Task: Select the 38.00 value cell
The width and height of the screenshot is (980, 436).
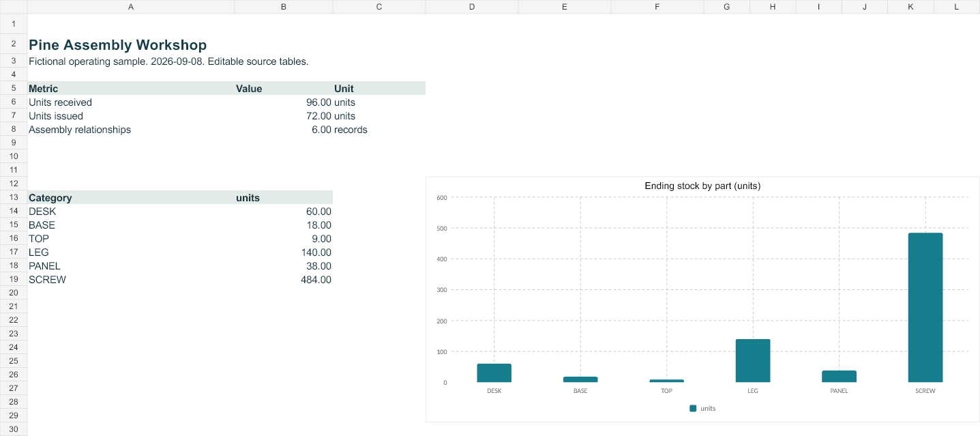Action: (x=284, y=265)
